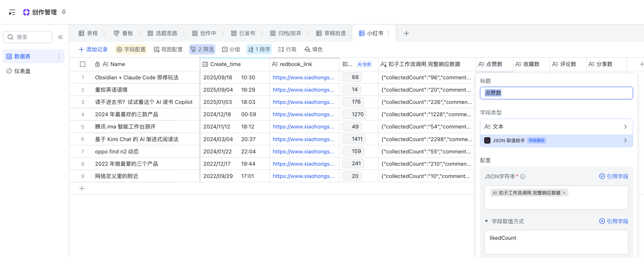Click the pin icon beside 创作管理

coord(64,12)
